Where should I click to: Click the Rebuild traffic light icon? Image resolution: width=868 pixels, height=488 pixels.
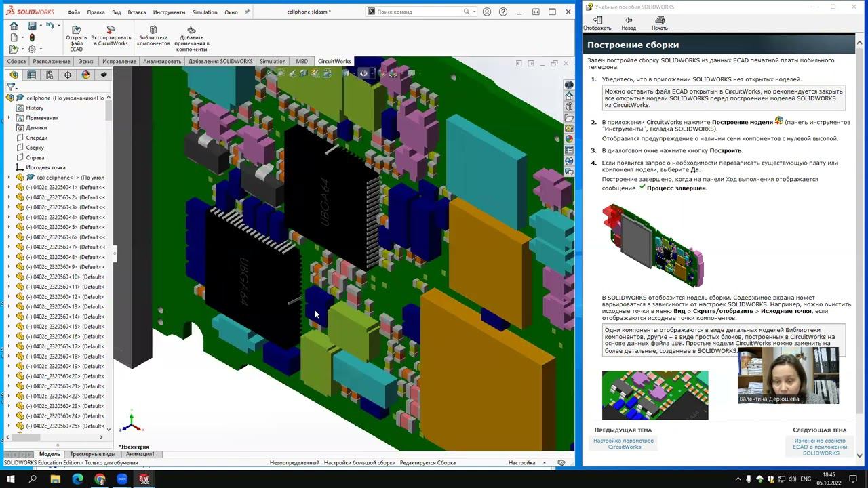click(x=32, y=37)
